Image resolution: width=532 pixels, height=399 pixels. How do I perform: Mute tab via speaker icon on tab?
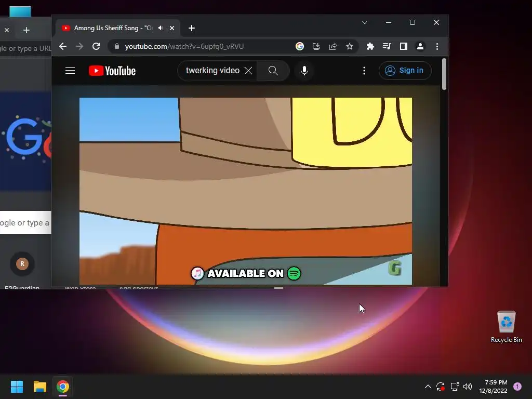161,28
